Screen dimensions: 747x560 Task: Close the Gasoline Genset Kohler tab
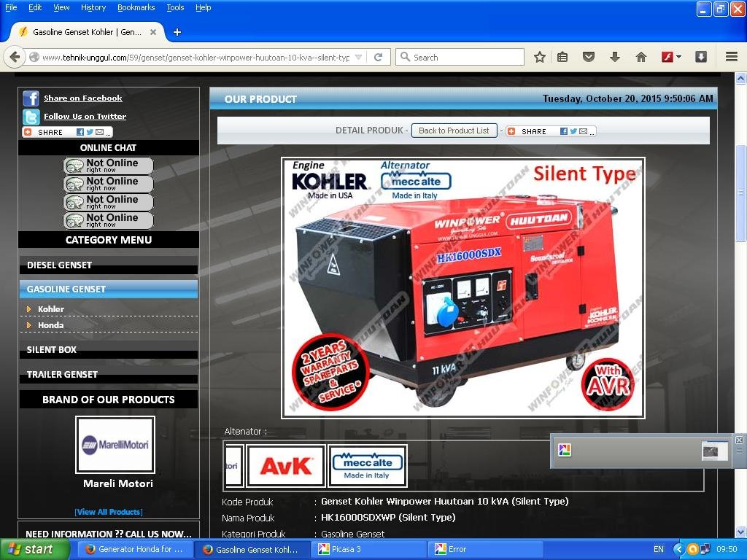pos(153,32)
